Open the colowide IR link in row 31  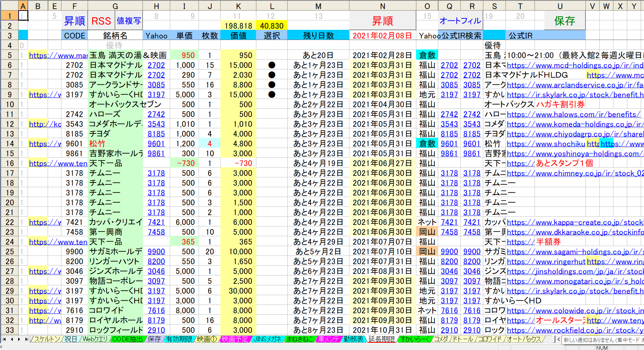tap(575, 310)
